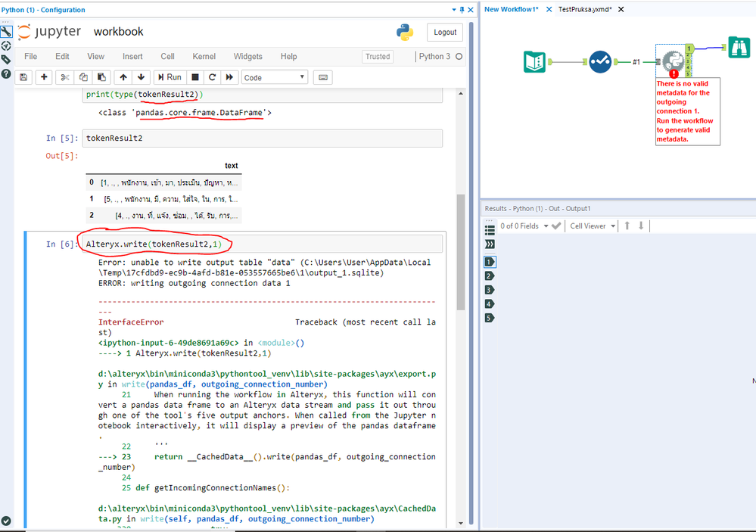Select output anchor 5 in Results panel

(x=488, y=318)
